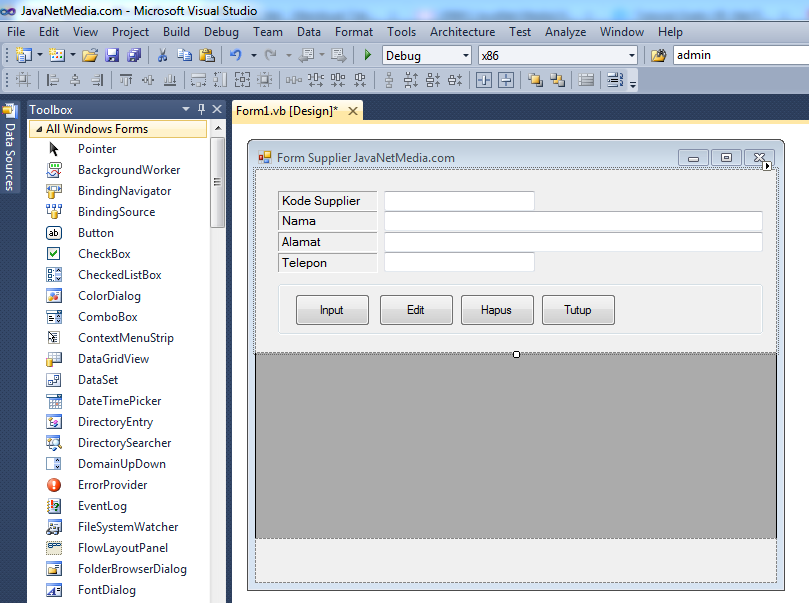This screenshot has width=809, height=603.
Task: Open the Format menu
Action: pos(354,32)
